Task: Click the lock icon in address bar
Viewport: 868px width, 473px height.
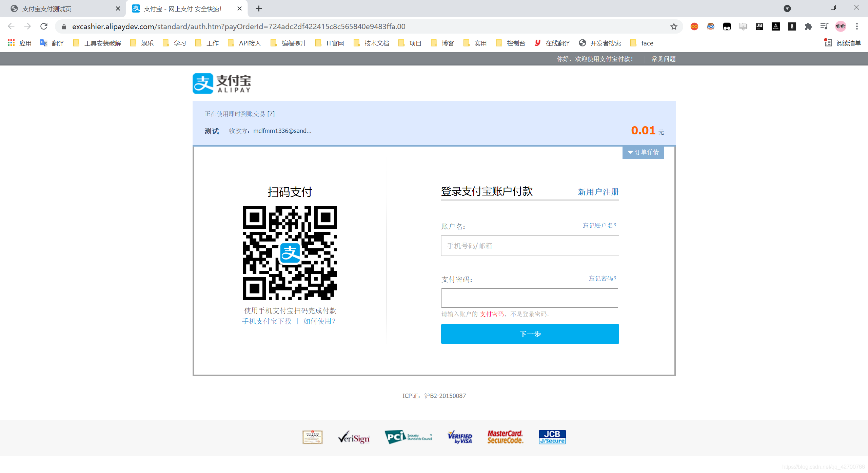Action: pyautogui.click(x=64, y=26)
